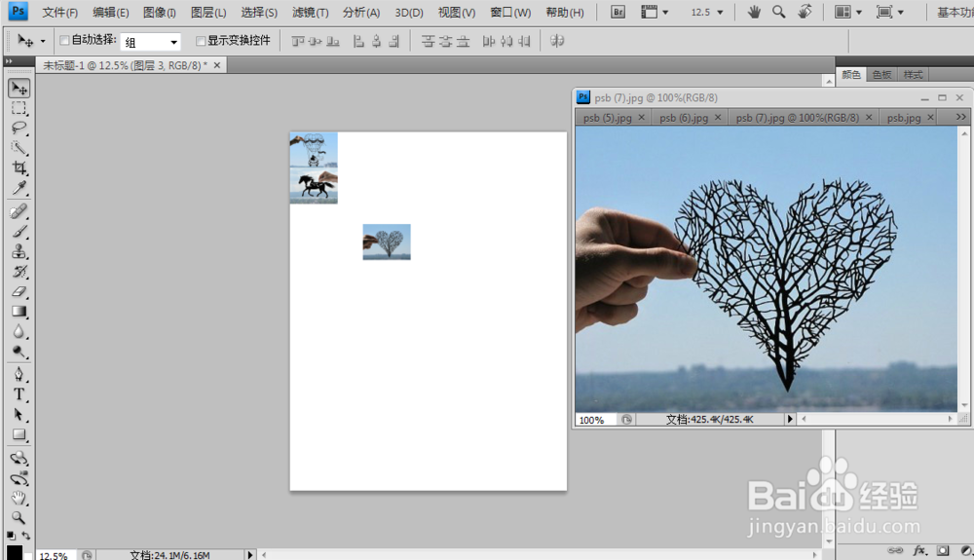Select the Path Selection tool

tap(19, 414)
